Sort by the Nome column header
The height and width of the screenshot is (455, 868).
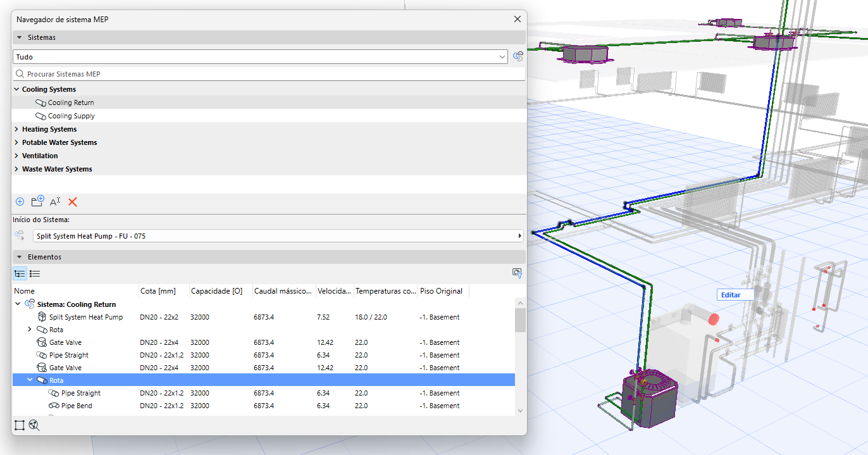coord(76,291)
